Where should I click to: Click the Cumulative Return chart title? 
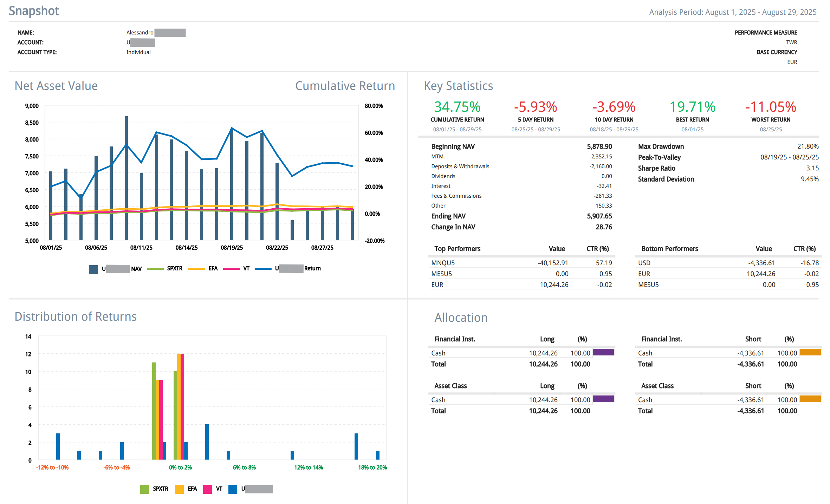pos(345,86)
